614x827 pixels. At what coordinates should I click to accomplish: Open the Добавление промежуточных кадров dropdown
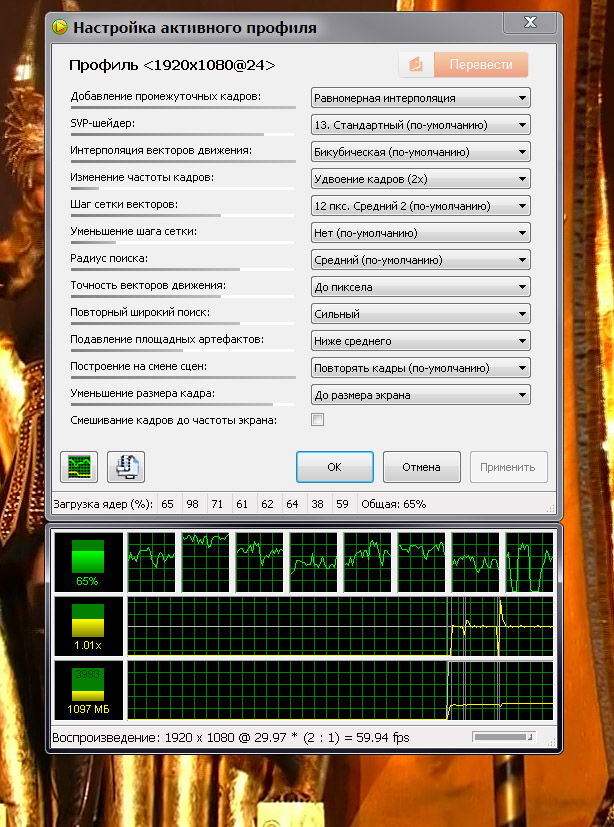[x=420, y=98]
